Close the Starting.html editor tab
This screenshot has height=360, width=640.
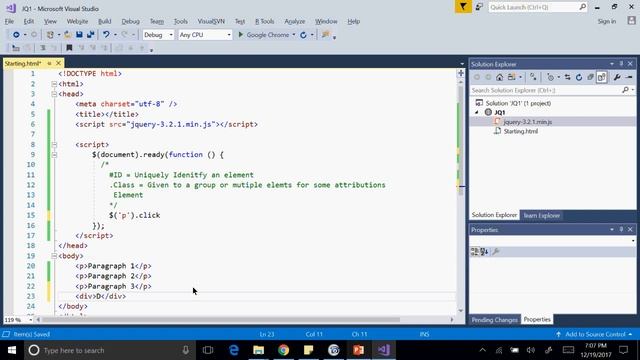[x=58, y=63]
